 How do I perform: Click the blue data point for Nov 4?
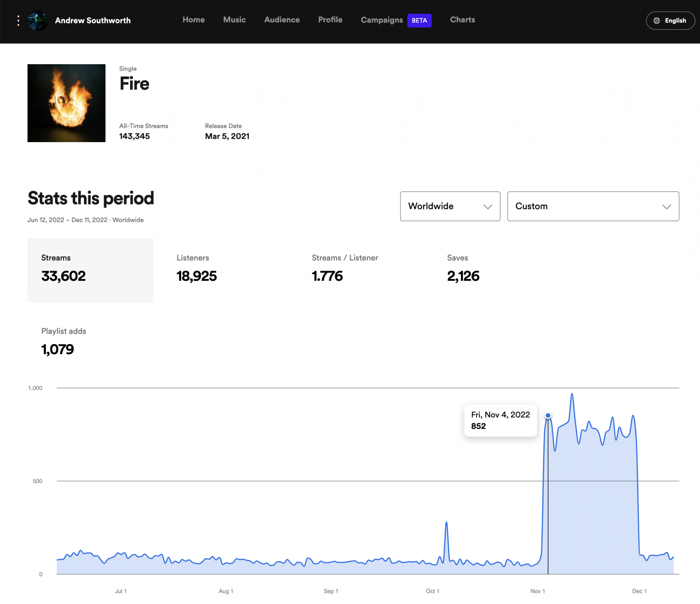pos(548,415)
